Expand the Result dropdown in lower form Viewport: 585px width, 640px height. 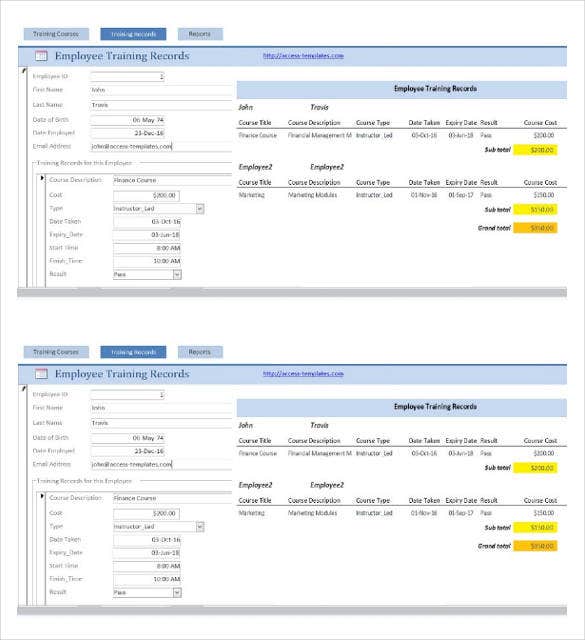point(177,593)
